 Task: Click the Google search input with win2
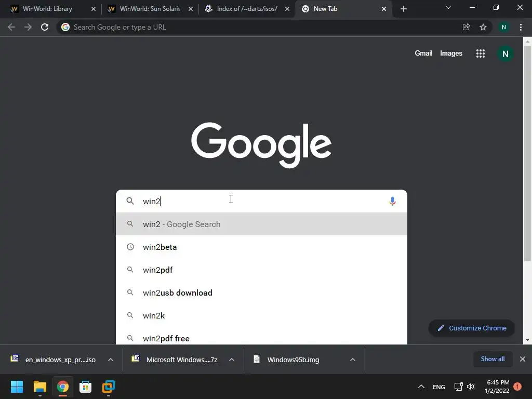[x=261, y=201]
